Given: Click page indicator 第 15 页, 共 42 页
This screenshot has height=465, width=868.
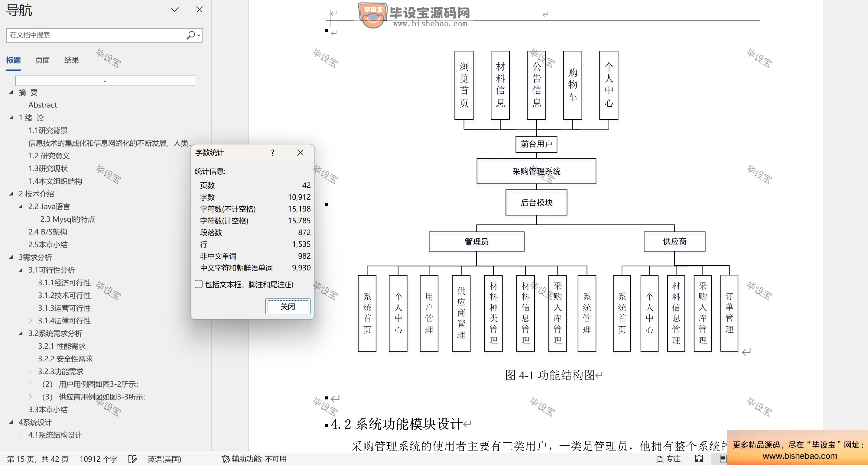Looking at the screenshot, I should (38, 459).
